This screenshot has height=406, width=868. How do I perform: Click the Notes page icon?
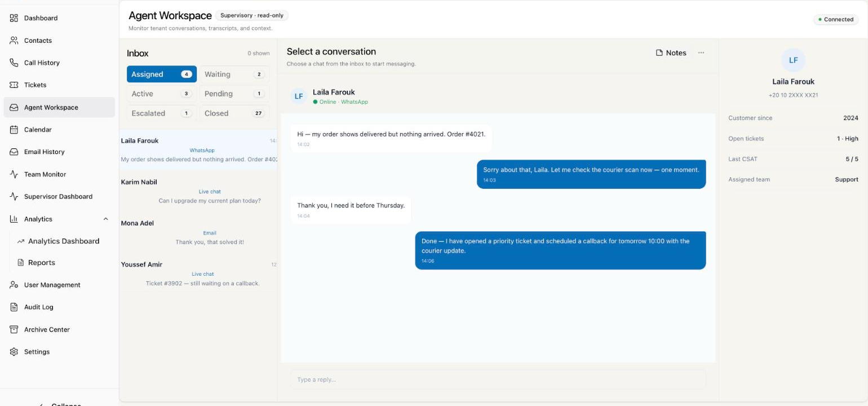[659, 53]
